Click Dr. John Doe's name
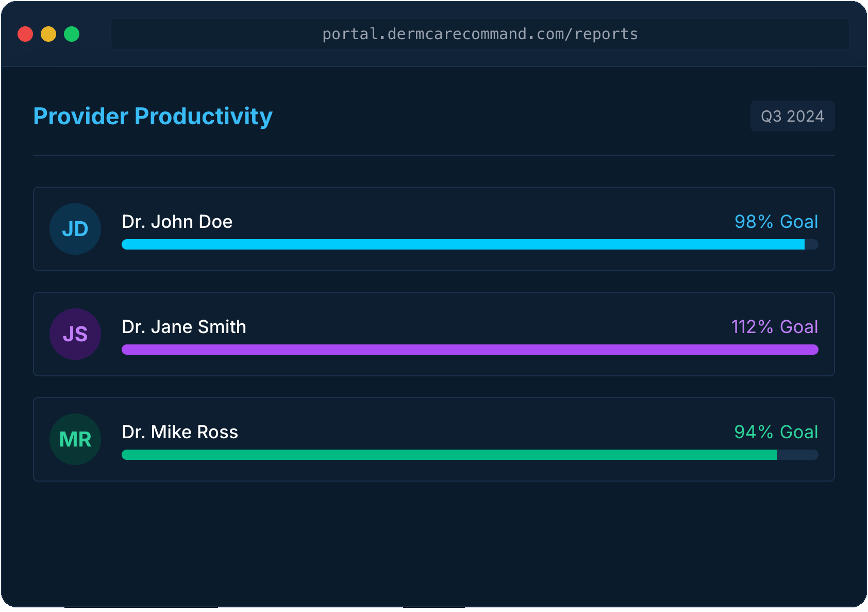 pos(177,222)
